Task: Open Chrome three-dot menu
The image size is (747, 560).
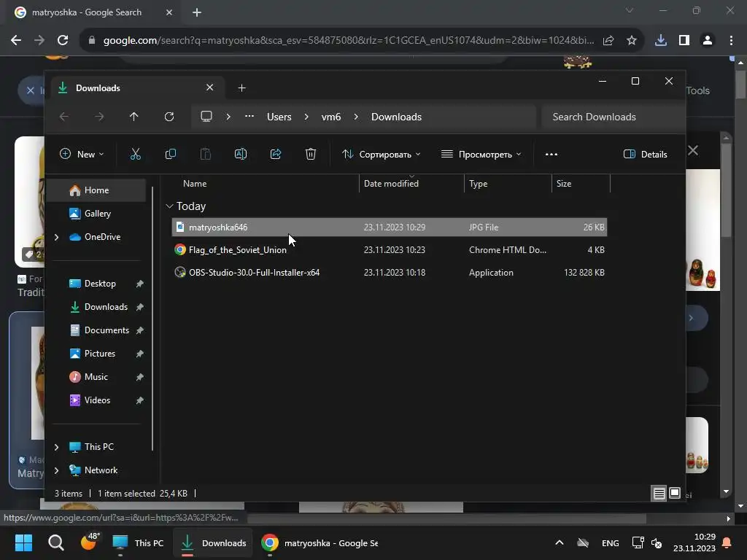Action: point(731,41)
